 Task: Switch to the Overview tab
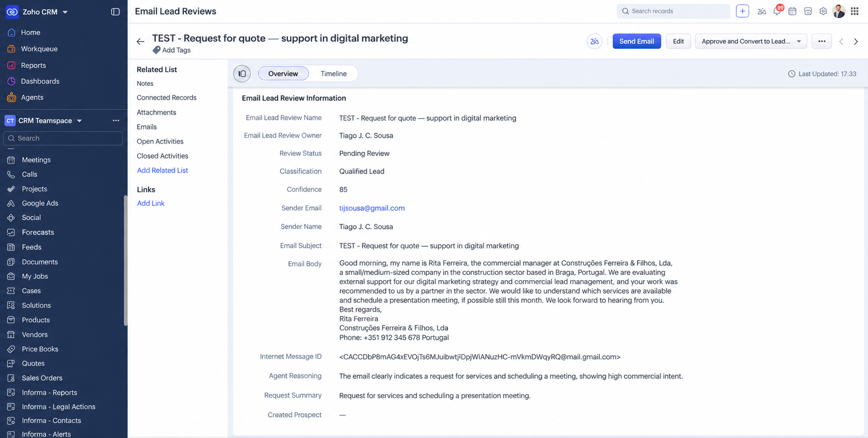point(283,74)
